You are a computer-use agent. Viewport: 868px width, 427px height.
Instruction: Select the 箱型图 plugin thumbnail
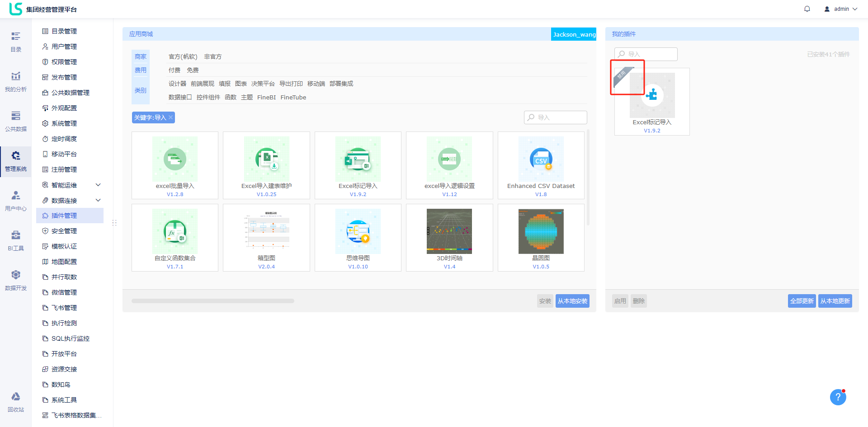[x=267, y=231]
